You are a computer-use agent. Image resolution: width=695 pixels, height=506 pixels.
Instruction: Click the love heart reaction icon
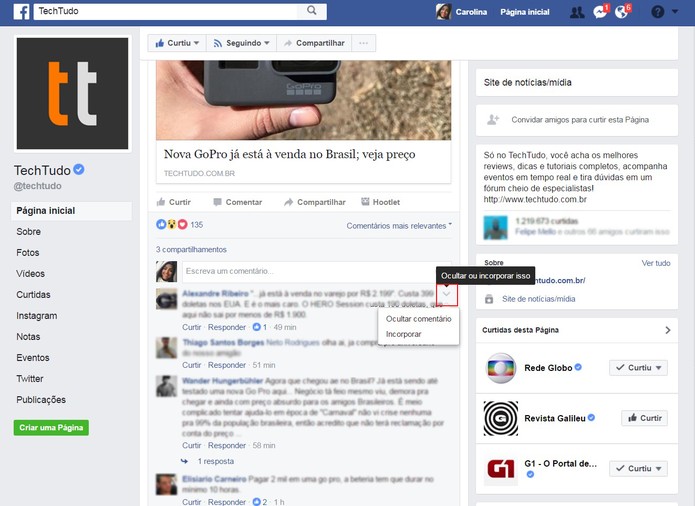pyautogui.click(x=182, y=225)
